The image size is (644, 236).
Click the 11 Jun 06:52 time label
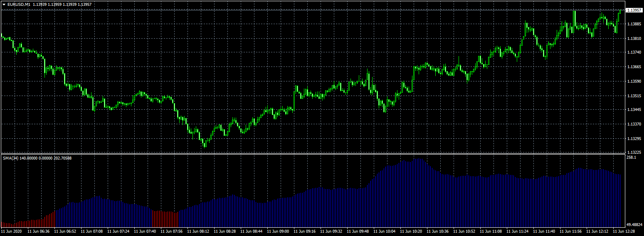[x=65, y=231]
